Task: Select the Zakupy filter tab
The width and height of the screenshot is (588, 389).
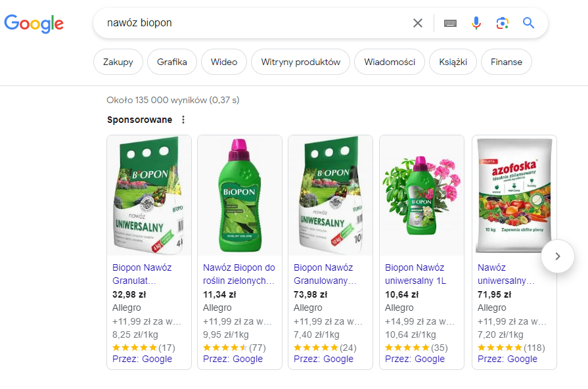Action: 118,62
